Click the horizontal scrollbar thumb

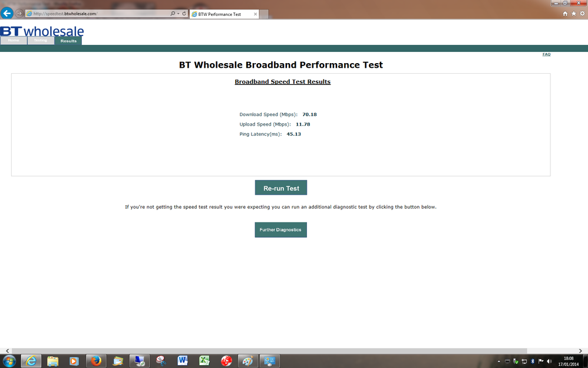(x=269, y=351)
